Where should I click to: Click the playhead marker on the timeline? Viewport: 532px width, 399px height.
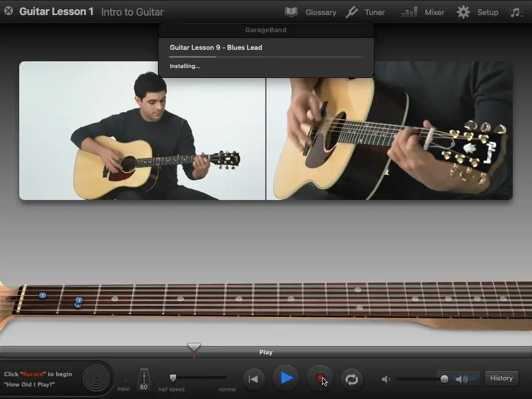pyautogui.click(x=194, y=348)
